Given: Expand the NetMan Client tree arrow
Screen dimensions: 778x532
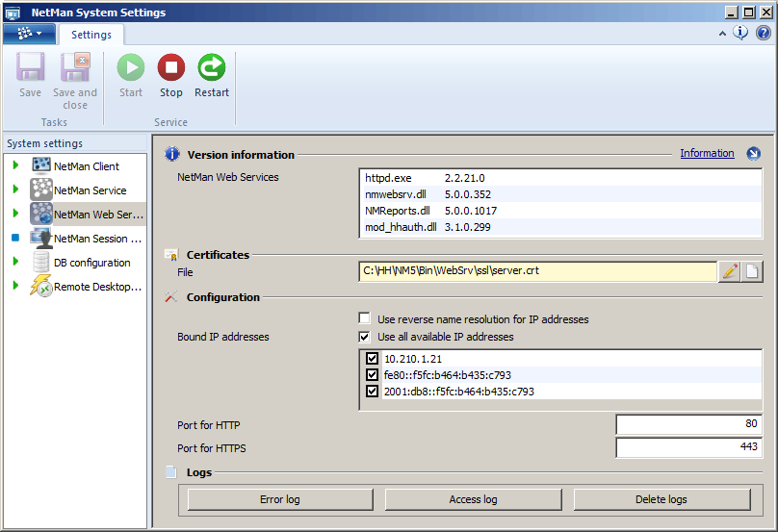Looking at the screenshot, I should tap(16, 166).
